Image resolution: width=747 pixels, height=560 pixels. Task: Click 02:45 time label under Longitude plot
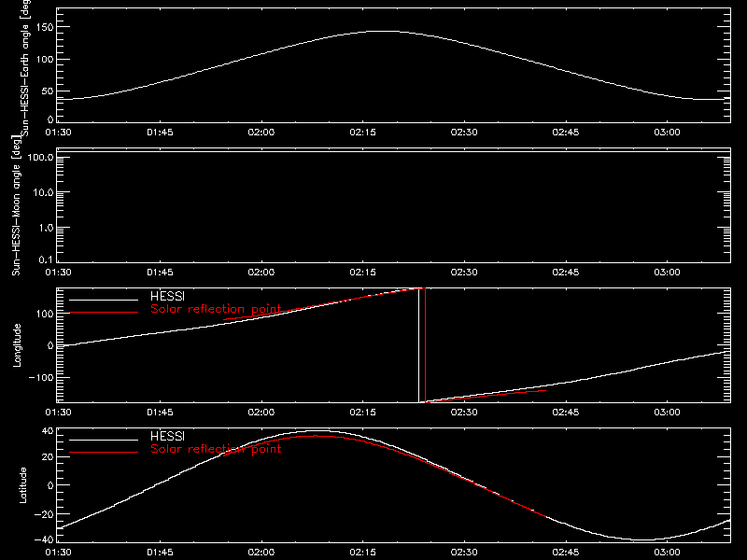(566, 413)
